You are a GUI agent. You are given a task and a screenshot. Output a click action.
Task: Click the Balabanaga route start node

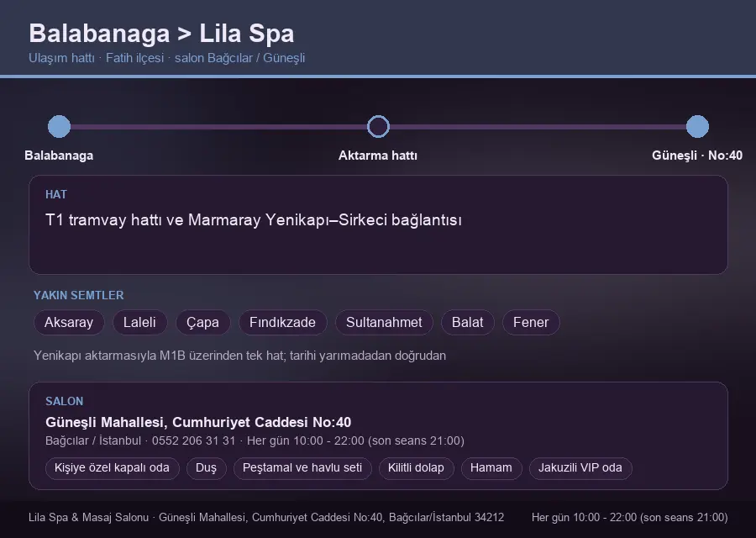click(60, 126)
